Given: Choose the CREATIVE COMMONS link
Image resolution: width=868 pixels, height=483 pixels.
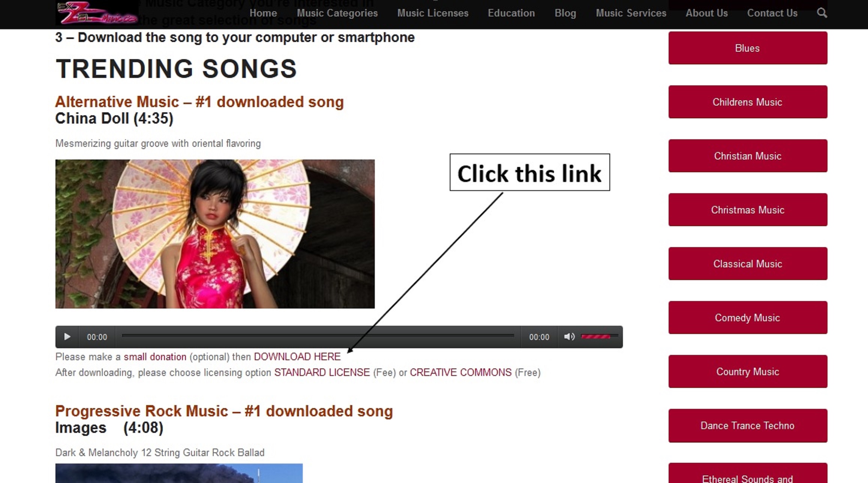Looking at the screenshot, I should click(461, 373).
